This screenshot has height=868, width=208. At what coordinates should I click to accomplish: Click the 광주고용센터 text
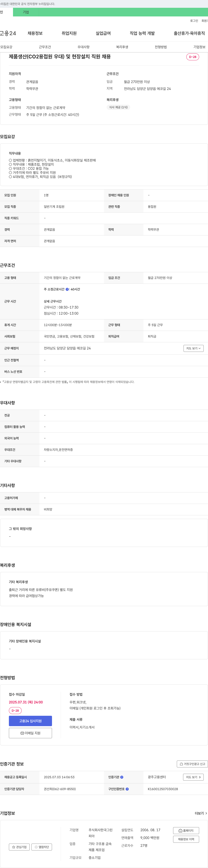coord(157,777)
